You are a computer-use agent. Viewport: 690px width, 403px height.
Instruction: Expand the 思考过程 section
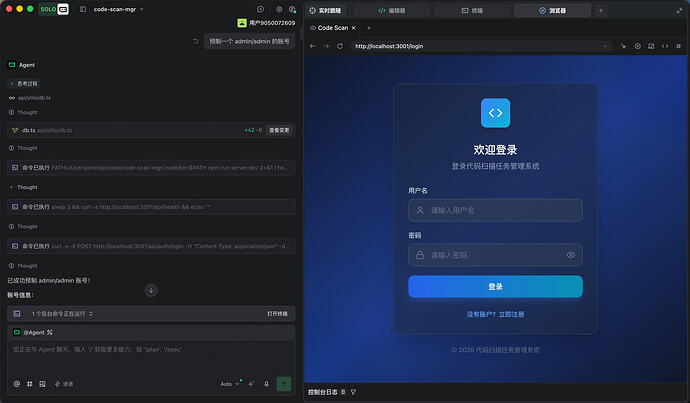point(24,84)
